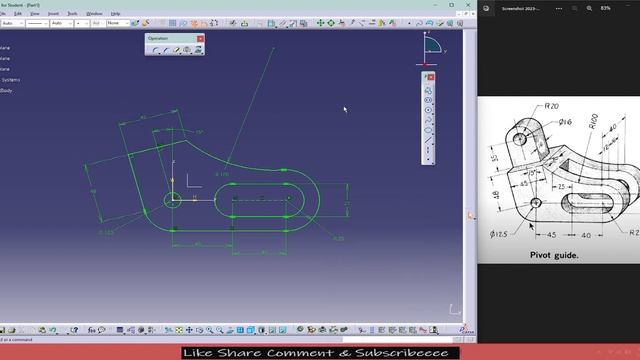Click the green diamond icon in top toolbar
The height and width of the screenshot is (360, 640).
[331, 23]
